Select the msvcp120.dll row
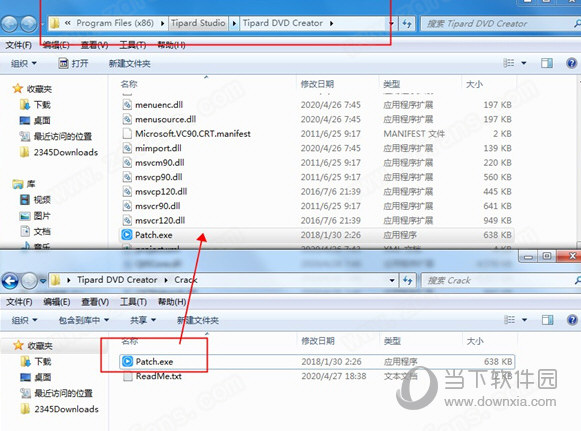Image resolution: width=581 pixels, height=431 pixels. point(317,192)
